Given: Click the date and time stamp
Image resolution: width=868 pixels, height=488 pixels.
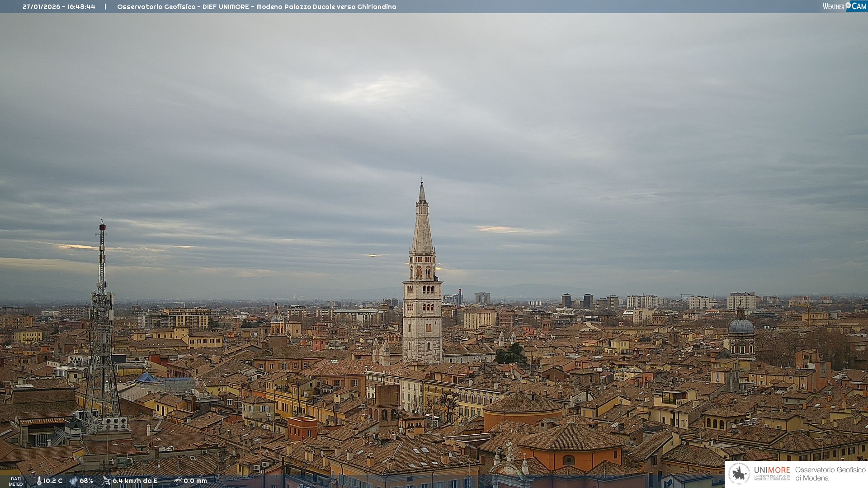Looking at the screenshot, I should click(59, 7).
